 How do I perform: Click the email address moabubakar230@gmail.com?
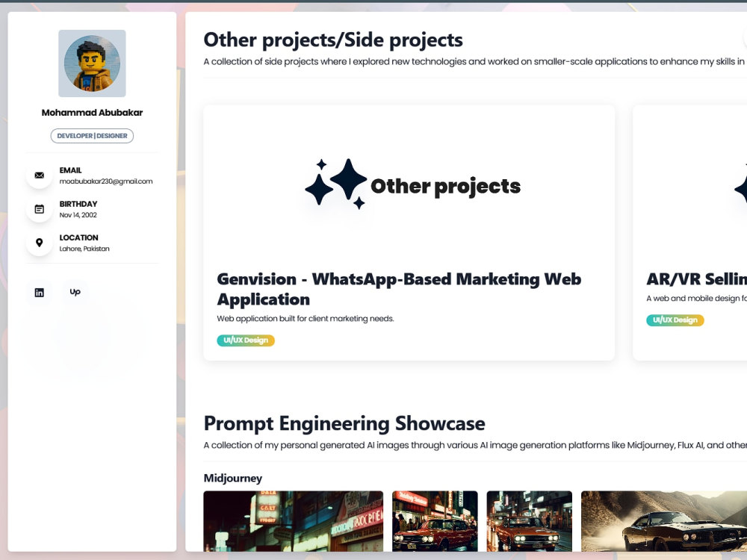106,181
